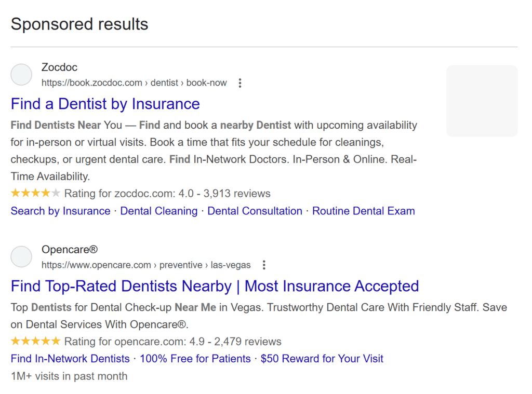The image size is (532, 394).
Task: Open the 100% Free for Patients sitelink
Action: point(195,358)
